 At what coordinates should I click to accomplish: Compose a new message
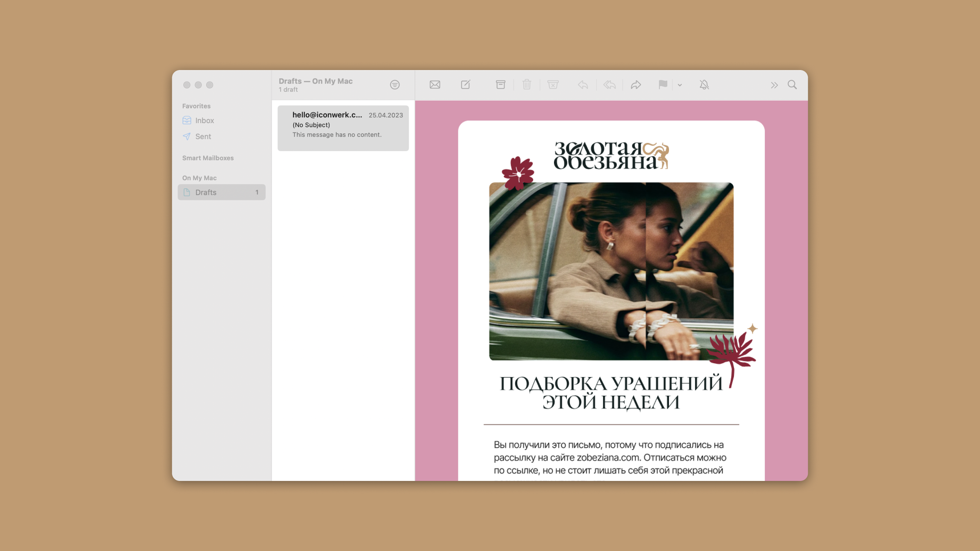465,84
